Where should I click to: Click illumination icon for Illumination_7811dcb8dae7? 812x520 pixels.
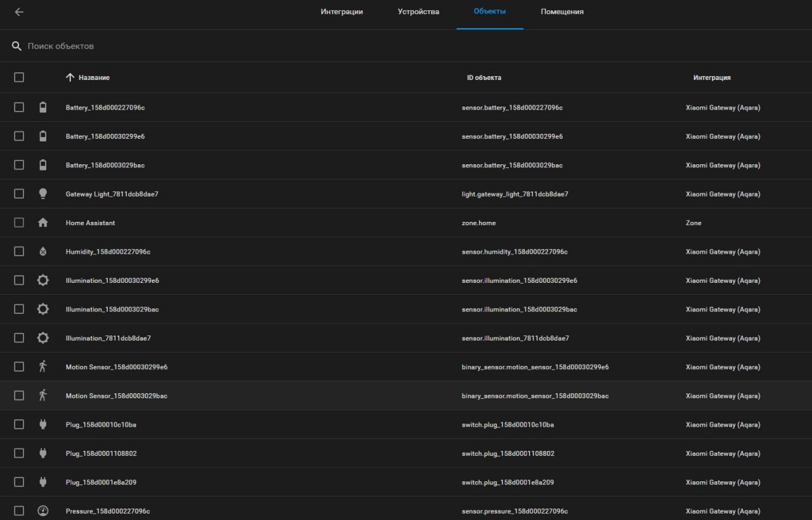pos(43,338)
